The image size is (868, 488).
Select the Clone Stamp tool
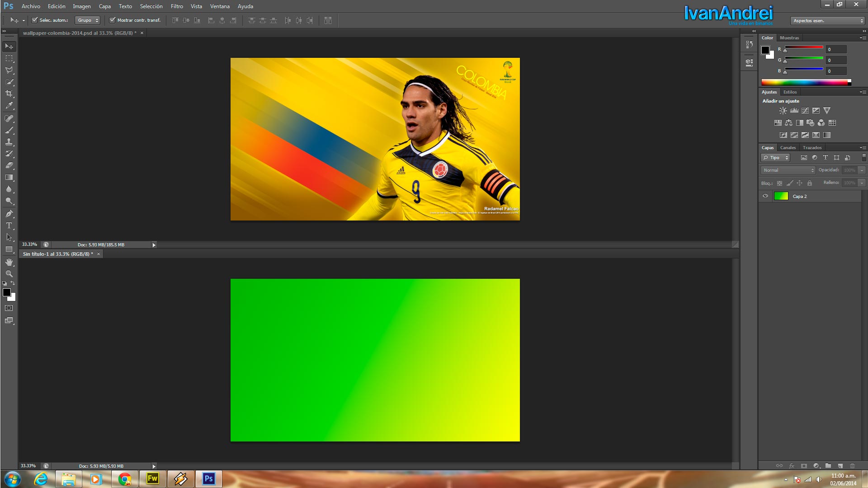(x=9, y=142)
